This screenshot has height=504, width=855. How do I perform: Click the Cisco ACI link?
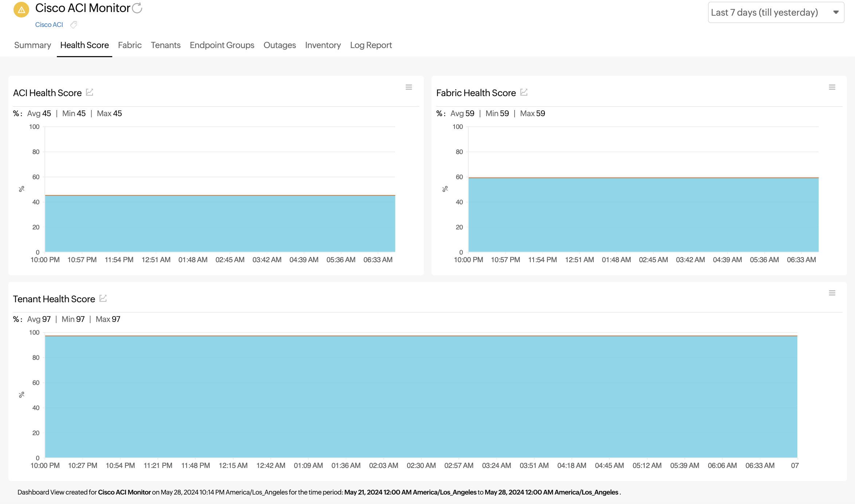(x=49, y=25)
